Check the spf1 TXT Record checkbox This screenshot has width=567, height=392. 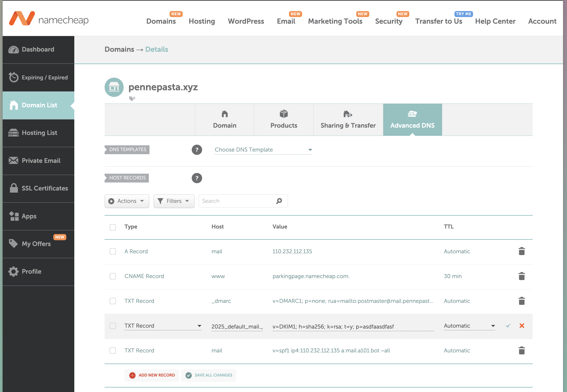113,351
